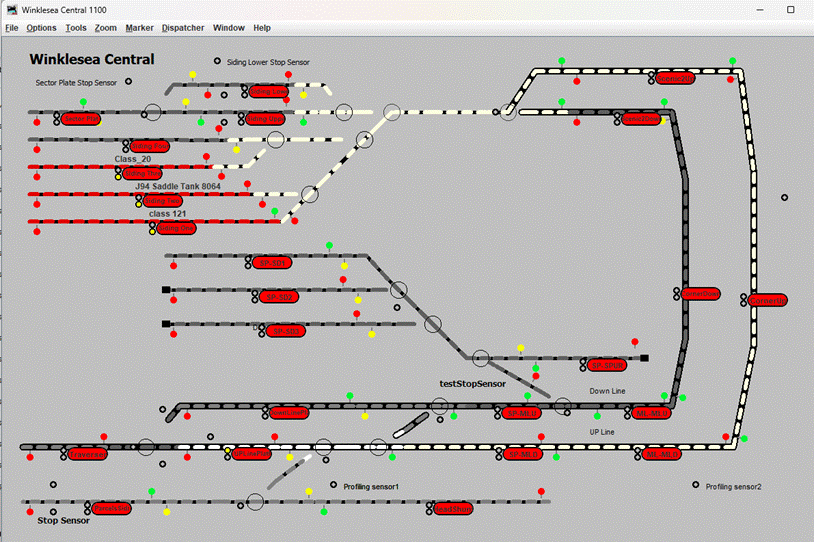Toggle the Sector Plate Stop Sensor

click(x=128, y=82)
